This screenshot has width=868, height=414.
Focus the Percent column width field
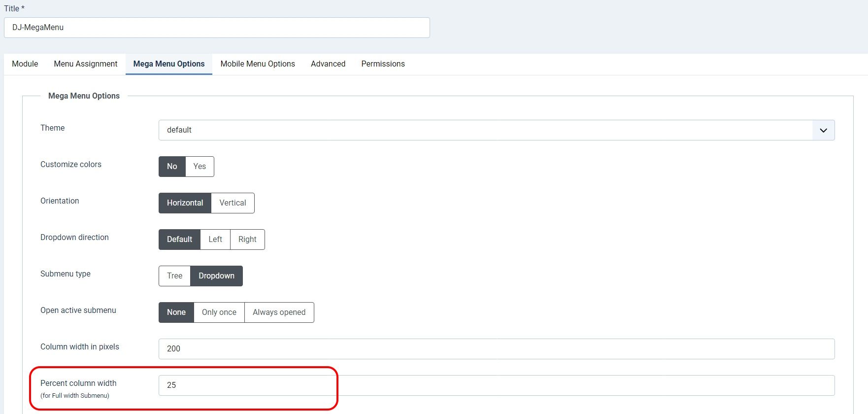[x=497, y=385]
